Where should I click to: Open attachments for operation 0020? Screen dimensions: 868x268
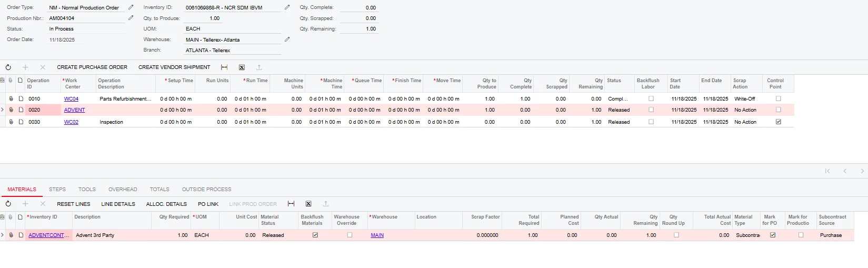11,110
